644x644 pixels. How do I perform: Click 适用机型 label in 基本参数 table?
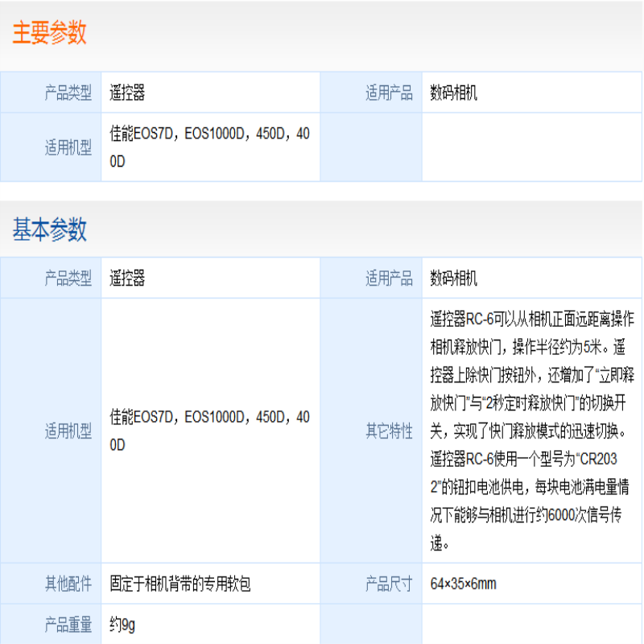(68, 431)
